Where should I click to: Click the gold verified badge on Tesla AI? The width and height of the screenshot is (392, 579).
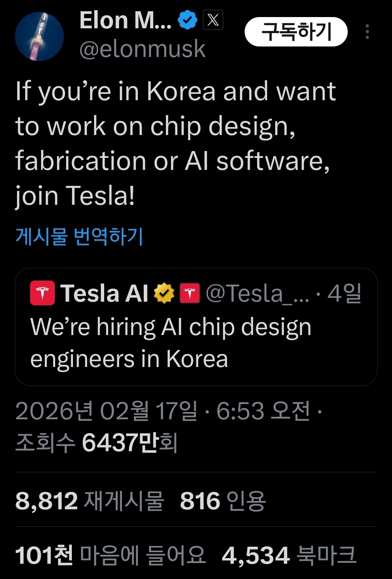pos(164,293)
